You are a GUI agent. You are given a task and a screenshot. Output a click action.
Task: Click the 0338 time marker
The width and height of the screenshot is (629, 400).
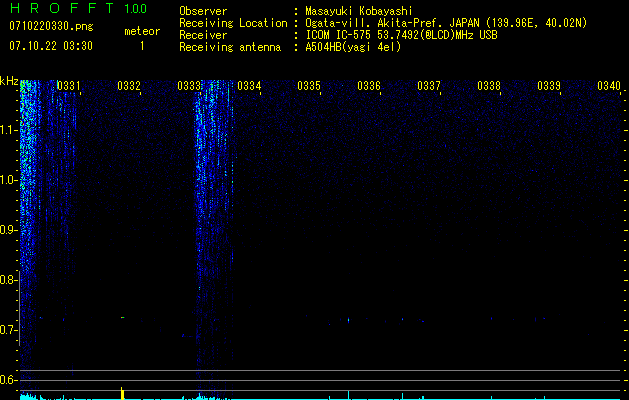[x=489, y=86]
